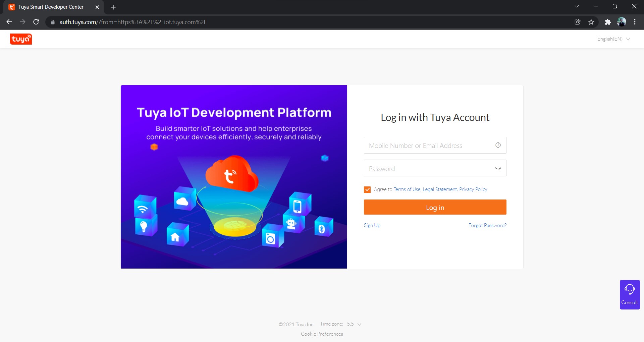This screenshot has width=644, height=342.
Task: Reload the page with refresh icon
Action: click(x=36, y=22)
